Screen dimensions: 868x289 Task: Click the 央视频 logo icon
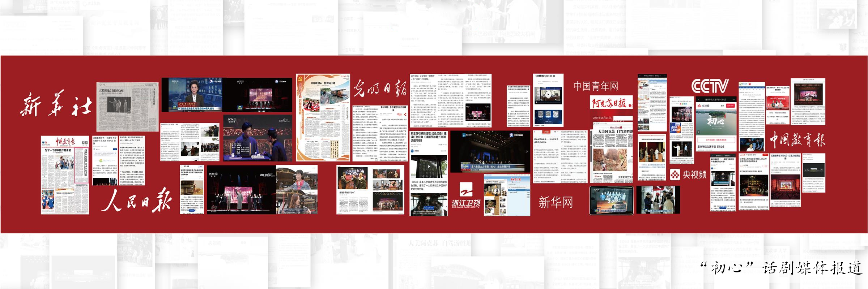(x=675, y=175)
